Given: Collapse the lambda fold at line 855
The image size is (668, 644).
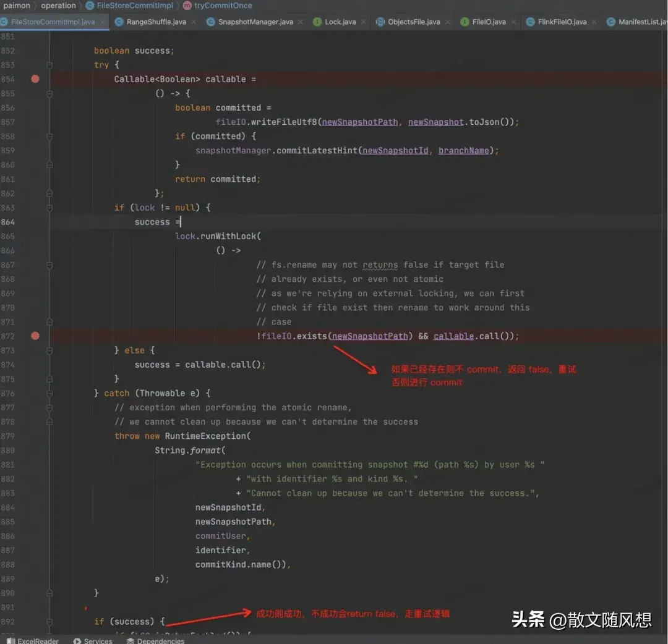Looking at the screenshot, I should point(49,94).
